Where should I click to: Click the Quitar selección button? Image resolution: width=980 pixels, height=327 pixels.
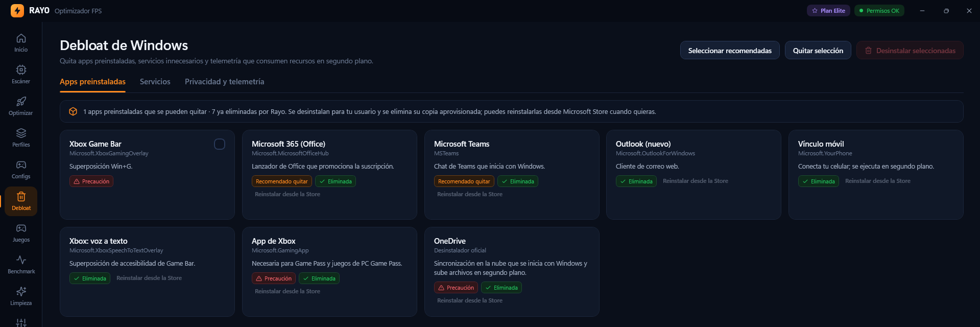click(x=818, y=50)
